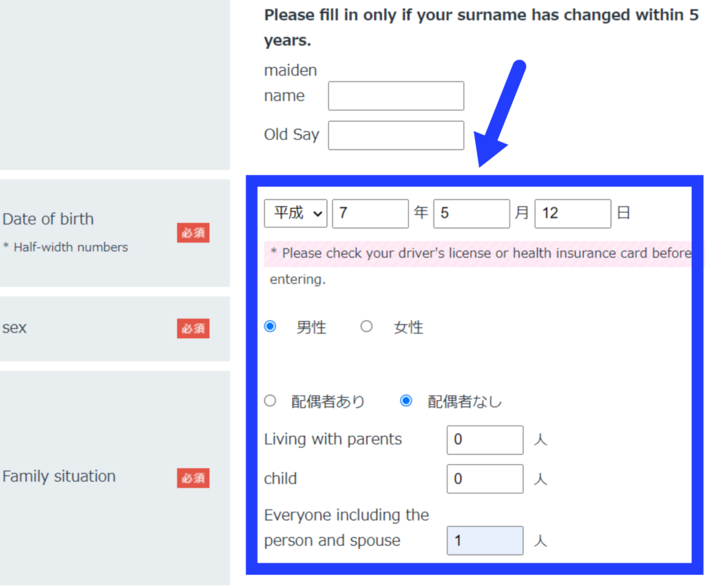Select the 女性 radio button
The height and width of the screenshot is (588, 705).
coord(366,326)
